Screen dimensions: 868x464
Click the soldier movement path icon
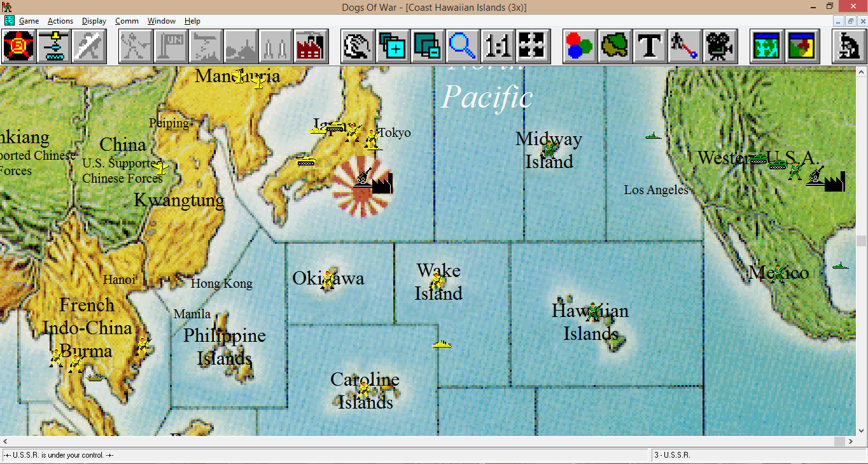(685, 46)
